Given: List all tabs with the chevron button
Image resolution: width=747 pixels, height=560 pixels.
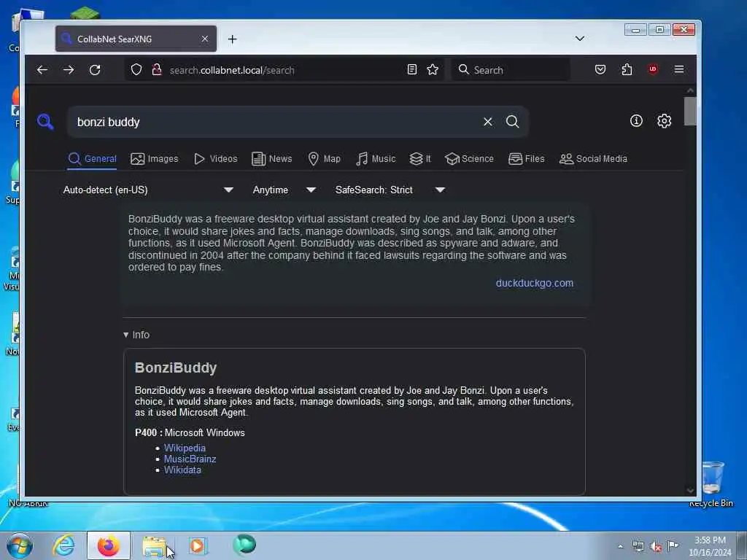Looking at the screenshot, I should point(580,39).
